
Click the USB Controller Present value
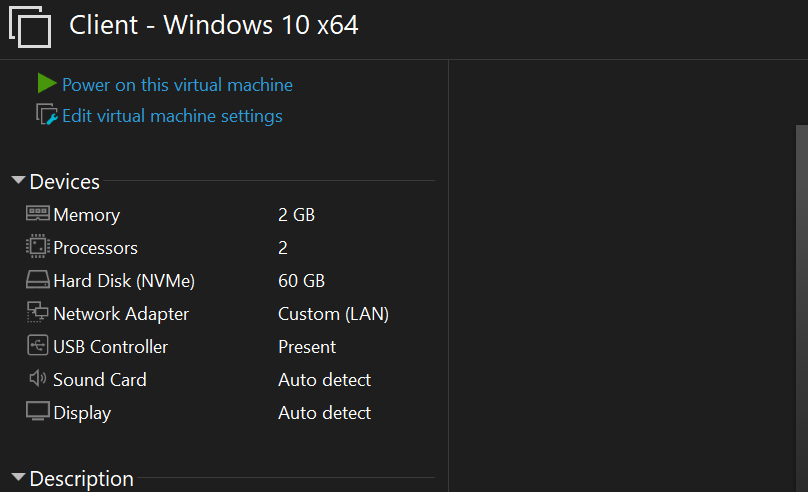click(307, 347)
